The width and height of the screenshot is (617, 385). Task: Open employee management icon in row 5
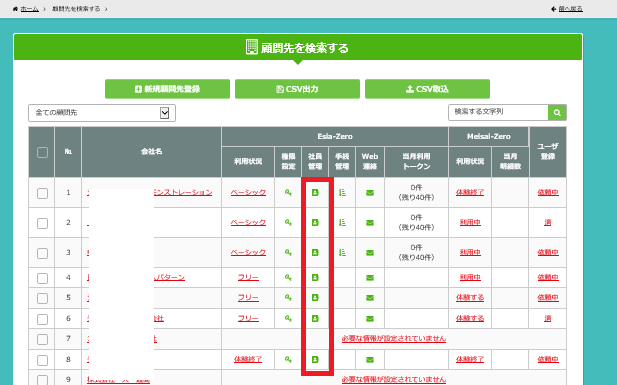(x=315, y=298)
